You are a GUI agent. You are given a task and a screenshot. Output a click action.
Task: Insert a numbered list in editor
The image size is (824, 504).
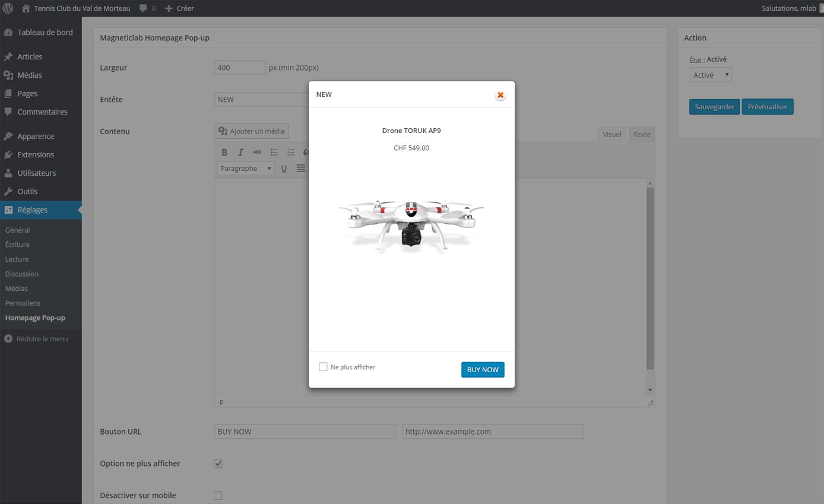tap(290, 152)
